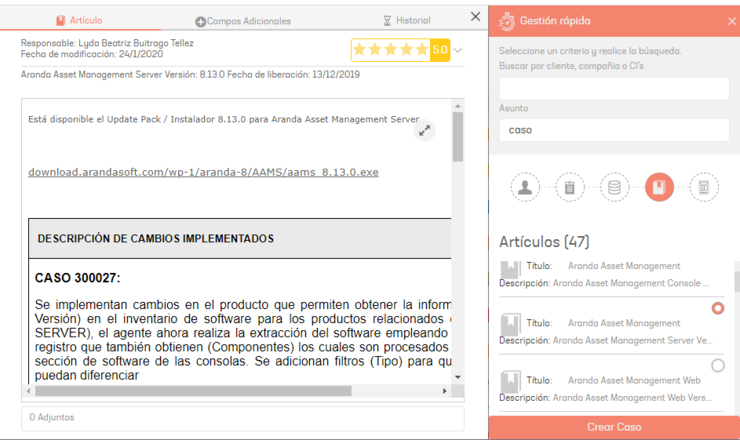The image size is (740, 440).
Task: Click the article content scroll up arrow
Action: coord(457,106)
